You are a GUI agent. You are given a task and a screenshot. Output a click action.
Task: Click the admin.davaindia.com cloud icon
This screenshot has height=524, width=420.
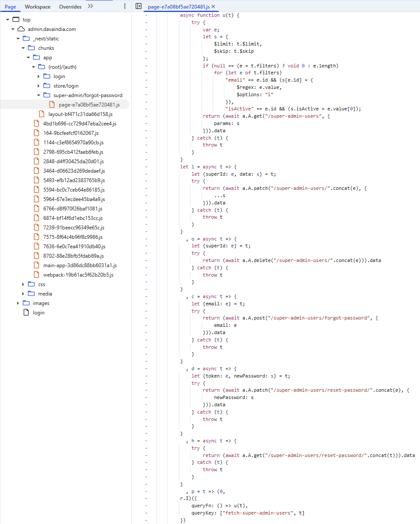click(21, 29)
